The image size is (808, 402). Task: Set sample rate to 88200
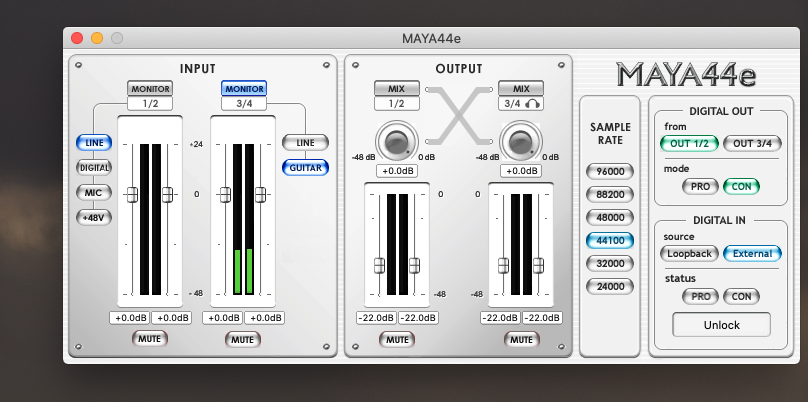[610, 195]
